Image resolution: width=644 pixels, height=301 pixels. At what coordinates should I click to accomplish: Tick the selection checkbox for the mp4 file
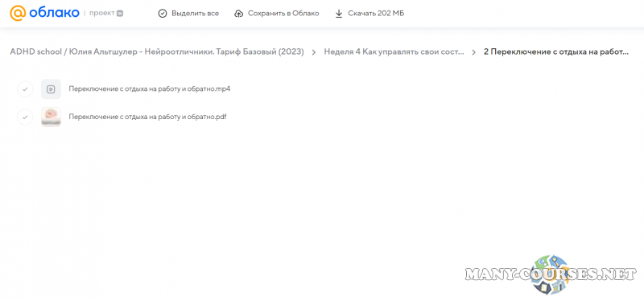coord(25,89)
